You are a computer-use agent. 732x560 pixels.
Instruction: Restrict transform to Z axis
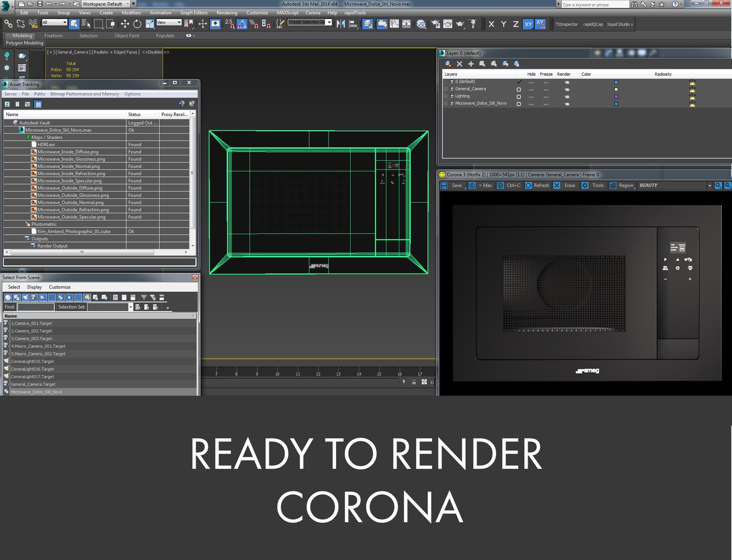(x=516, y=24)
